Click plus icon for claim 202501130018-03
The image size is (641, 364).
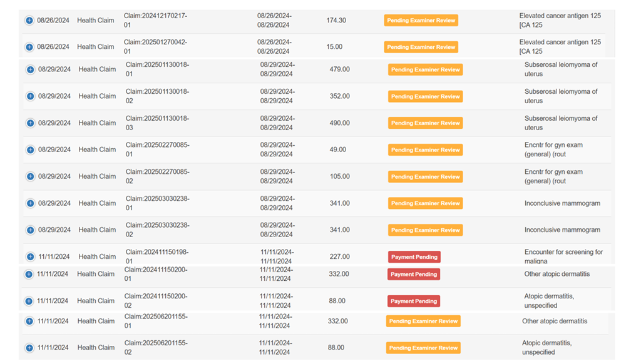pyautogui.click(x=30, y=123)
